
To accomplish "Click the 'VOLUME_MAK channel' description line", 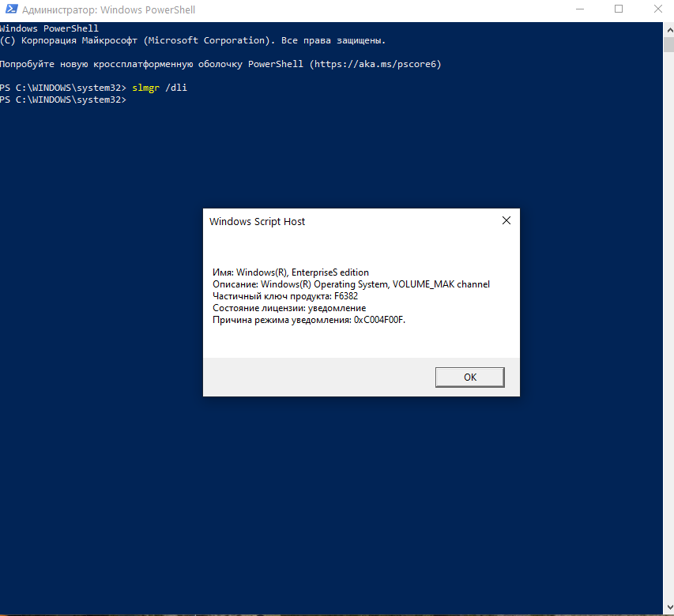I will pos(351,284).
